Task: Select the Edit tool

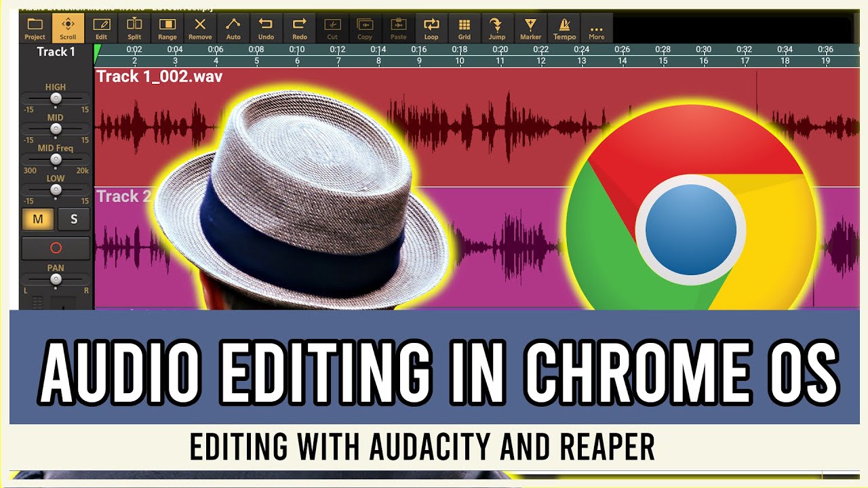Action: click(x=101, y=28)
